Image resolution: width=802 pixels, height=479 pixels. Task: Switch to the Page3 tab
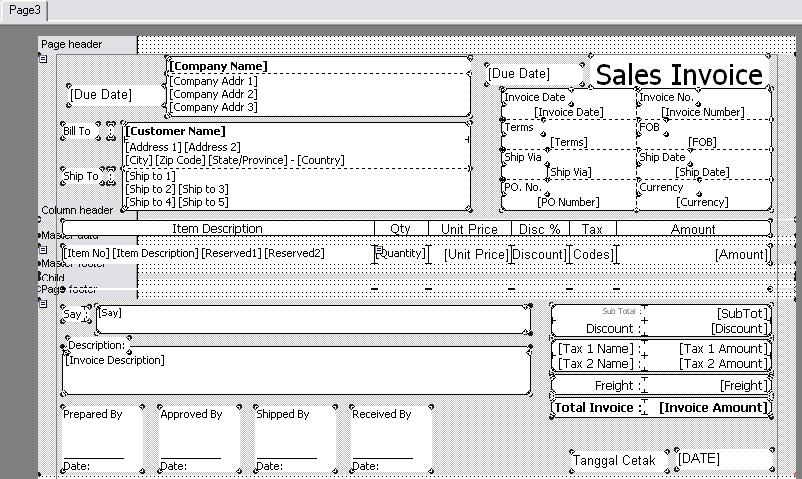pyautogui.click(x=24, y=10)
